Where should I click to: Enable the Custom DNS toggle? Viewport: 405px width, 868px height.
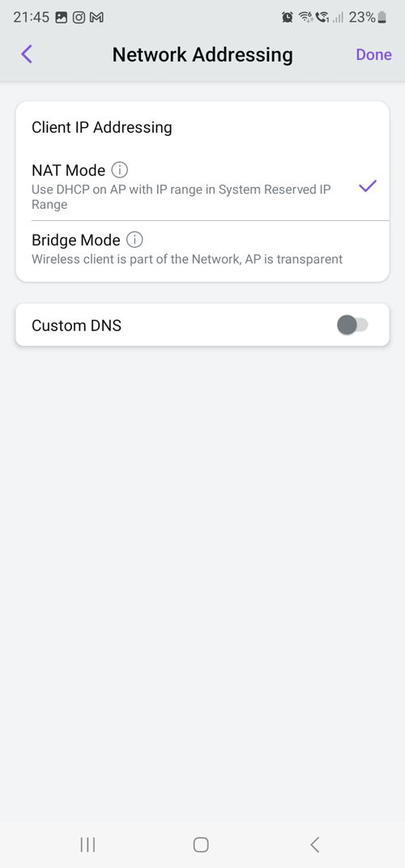[352, 325]
